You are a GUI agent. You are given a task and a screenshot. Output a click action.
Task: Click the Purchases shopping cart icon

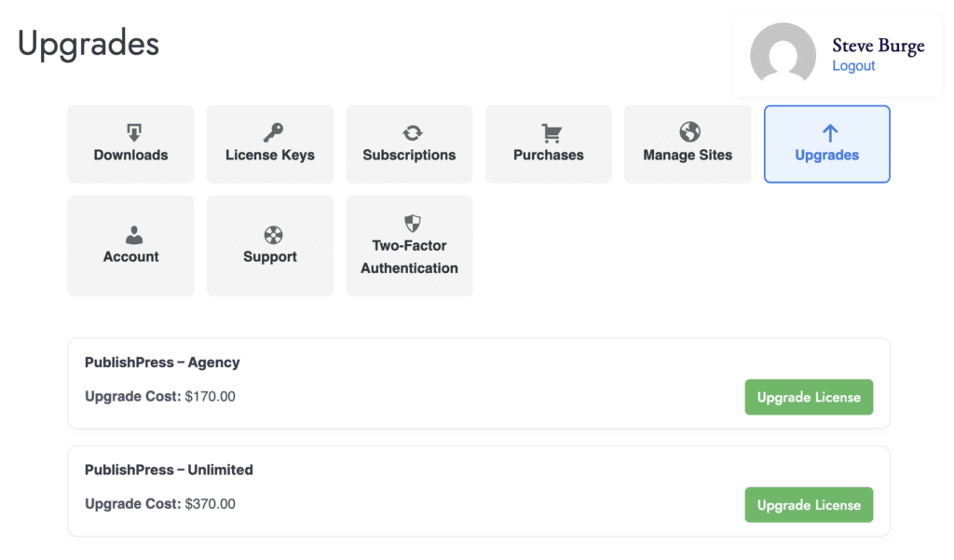point(550,132)
